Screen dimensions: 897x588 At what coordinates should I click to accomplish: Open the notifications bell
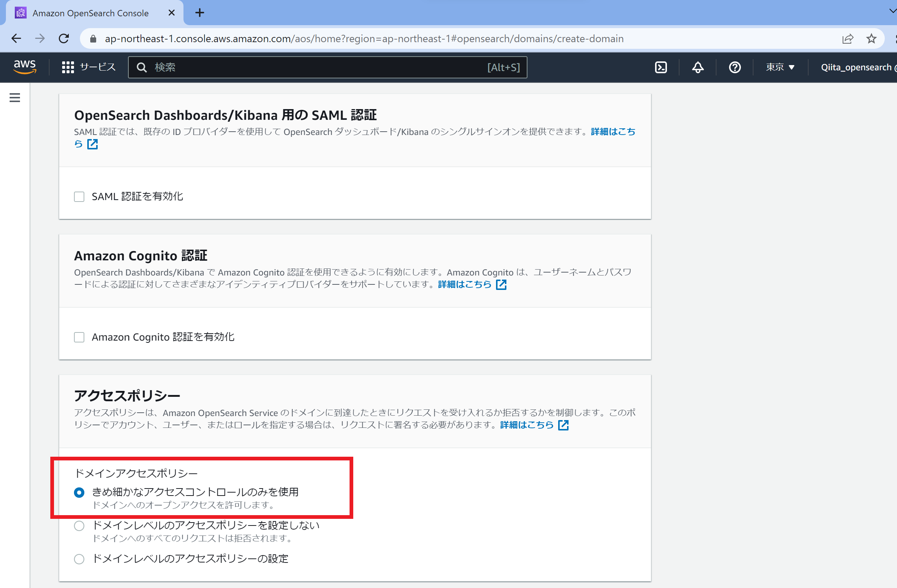pos(698,67)
